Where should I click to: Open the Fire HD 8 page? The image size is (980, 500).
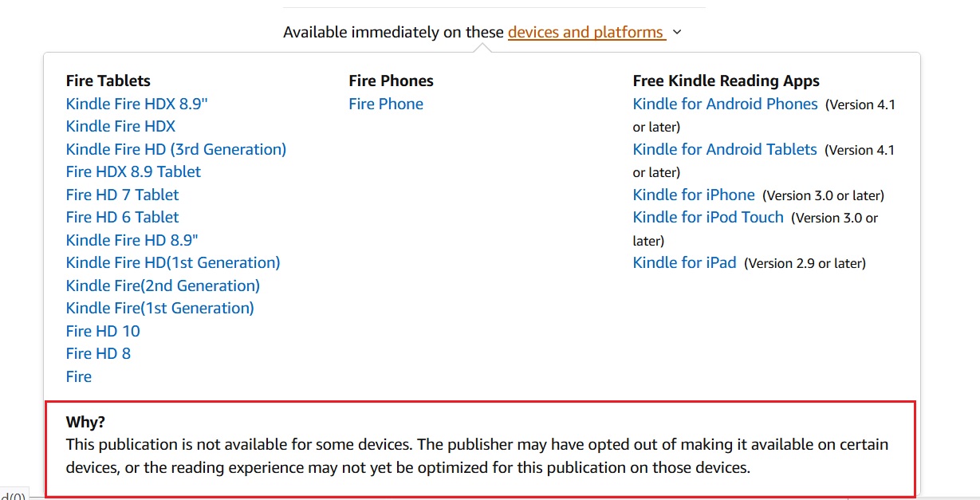98,353
